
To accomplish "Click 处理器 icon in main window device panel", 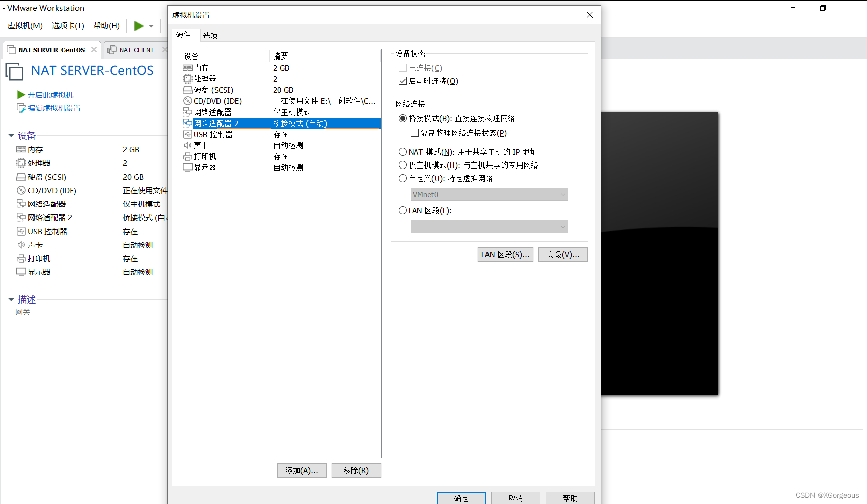I will (21, 163).
